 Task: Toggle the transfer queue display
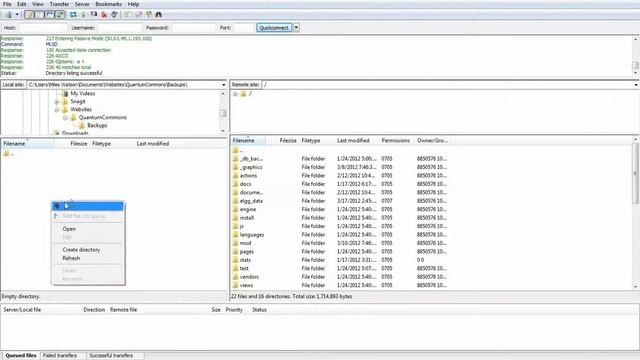(60, 15)
